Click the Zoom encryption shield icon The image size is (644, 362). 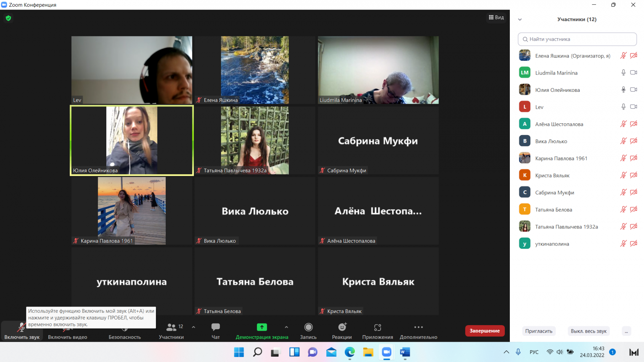[9, 18]
